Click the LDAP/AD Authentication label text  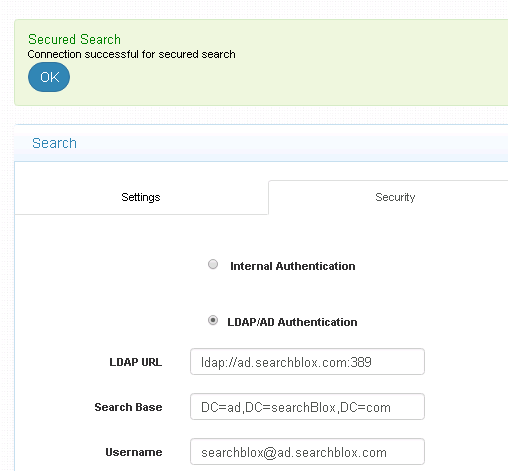coord(292,322)
